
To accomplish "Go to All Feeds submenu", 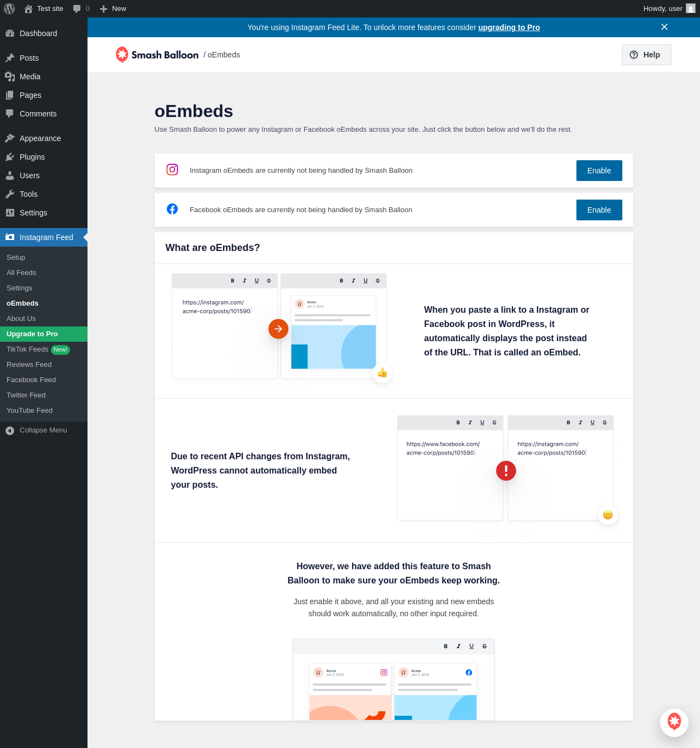I will [x=44, y=273].
